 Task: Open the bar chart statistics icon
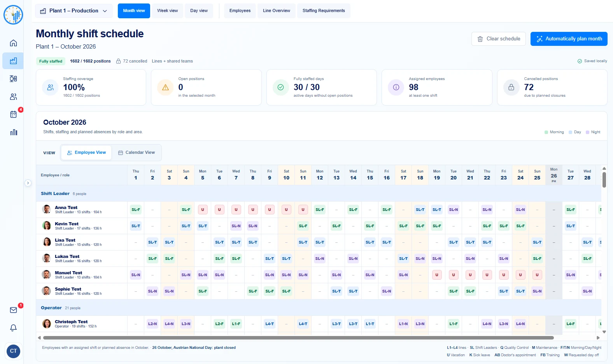coord(13,132)
